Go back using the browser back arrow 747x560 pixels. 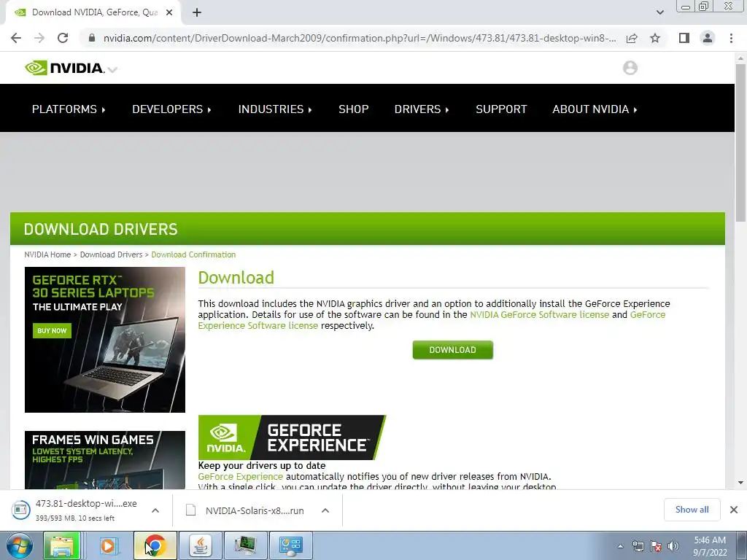click(x=16, y=38)
